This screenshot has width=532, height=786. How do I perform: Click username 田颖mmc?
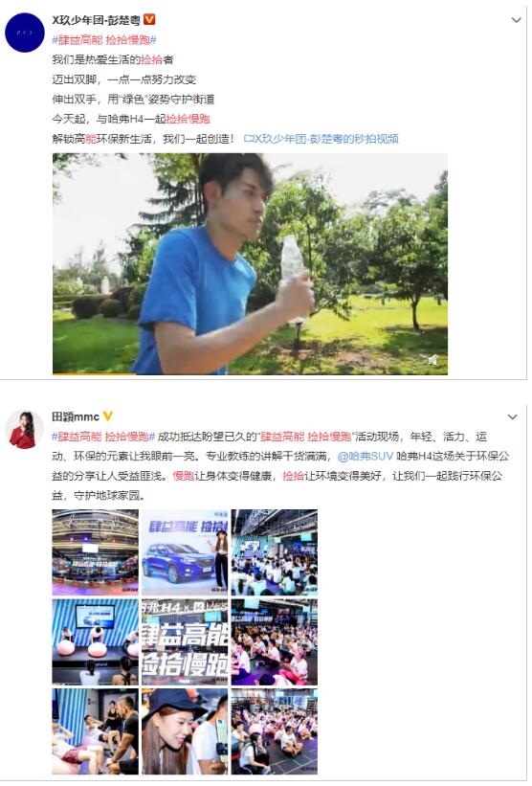(76, 416)
